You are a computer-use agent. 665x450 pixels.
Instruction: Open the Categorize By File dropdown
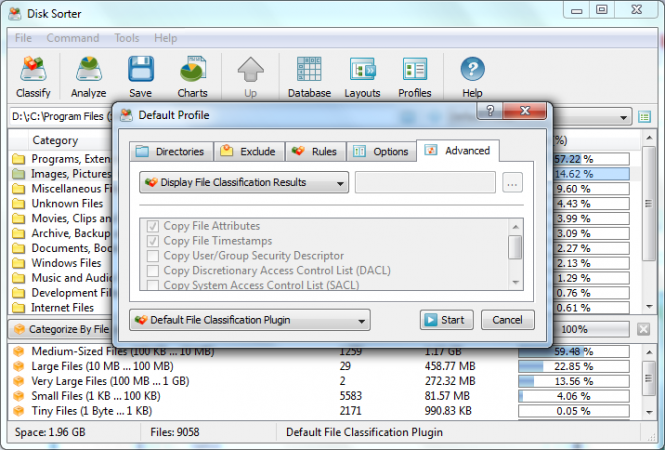59,329
